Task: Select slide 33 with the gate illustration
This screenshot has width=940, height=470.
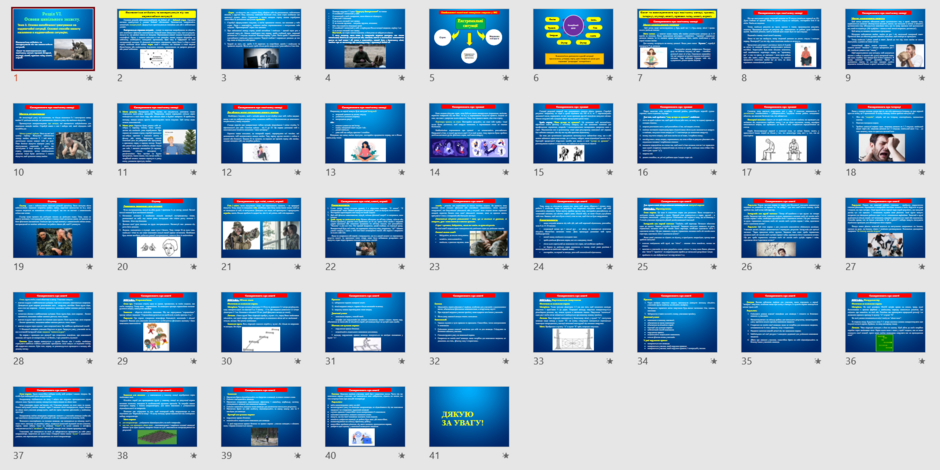Action: (573, 323)
